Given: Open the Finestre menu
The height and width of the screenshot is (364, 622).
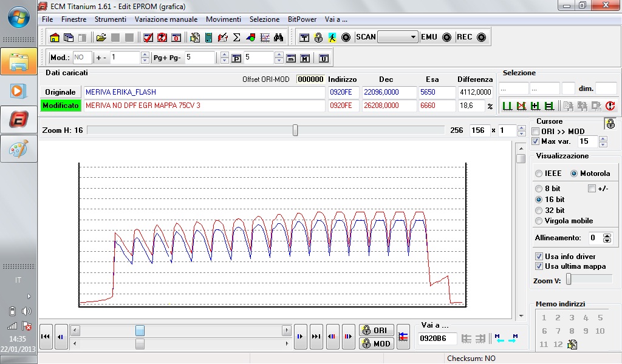Looking at the screenshot, I should point(73,19).
